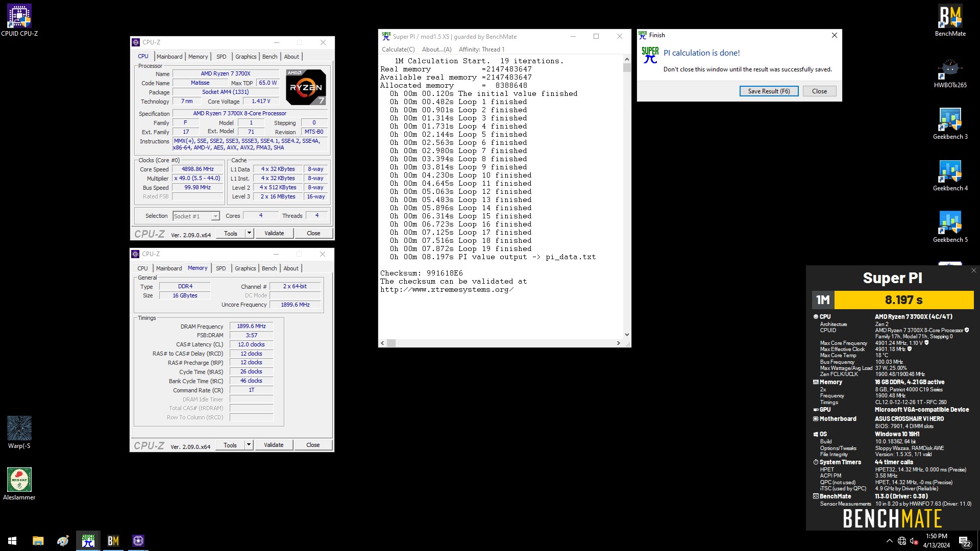Select SPD tab in memory CPU-Z window

point(220,268)
